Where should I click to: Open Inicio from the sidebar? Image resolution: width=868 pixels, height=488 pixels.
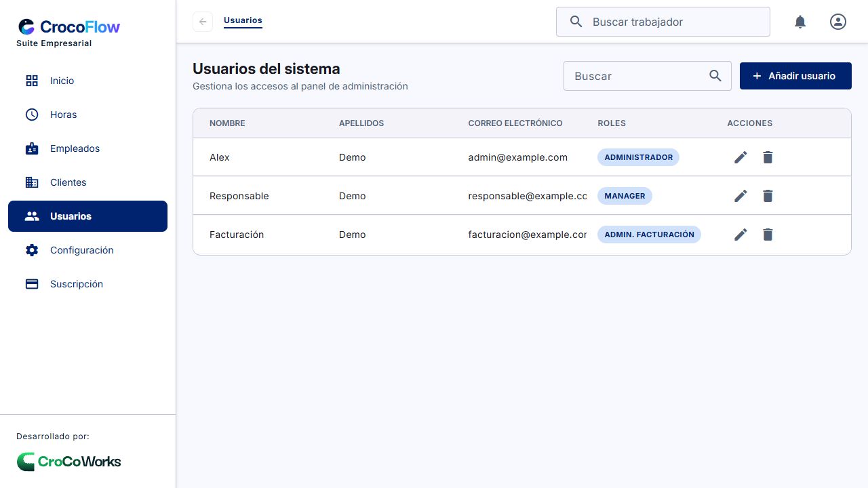87,81
